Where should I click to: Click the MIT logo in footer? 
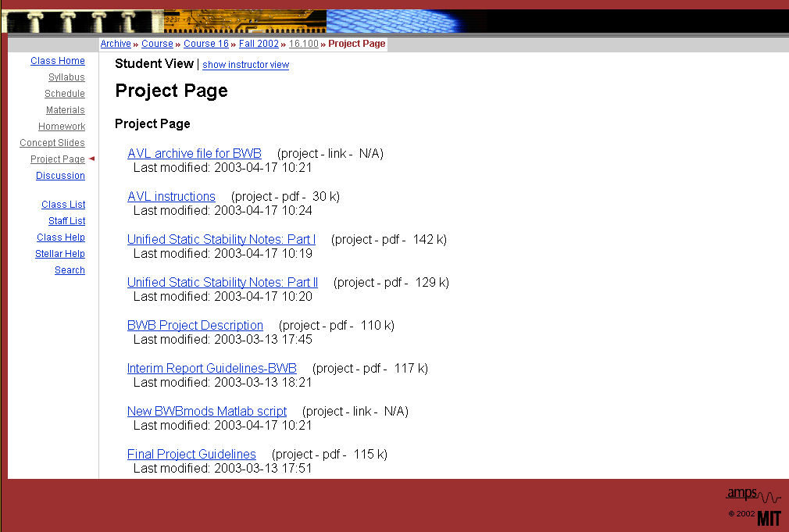coord(769,516)
